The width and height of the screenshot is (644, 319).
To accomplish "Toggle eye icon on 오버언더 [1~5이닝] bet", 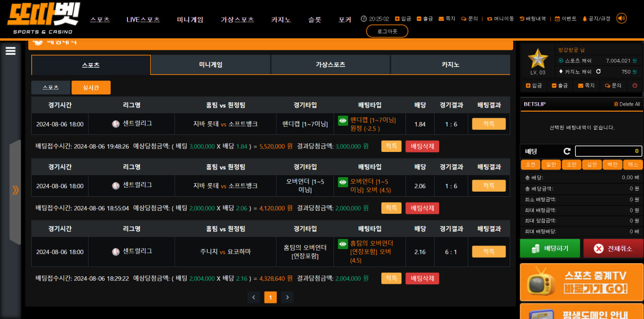I will tap(343, 182).
